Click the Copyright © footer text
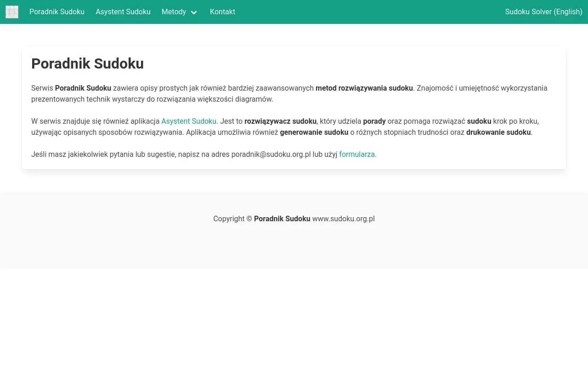 [x=232, y=218]
